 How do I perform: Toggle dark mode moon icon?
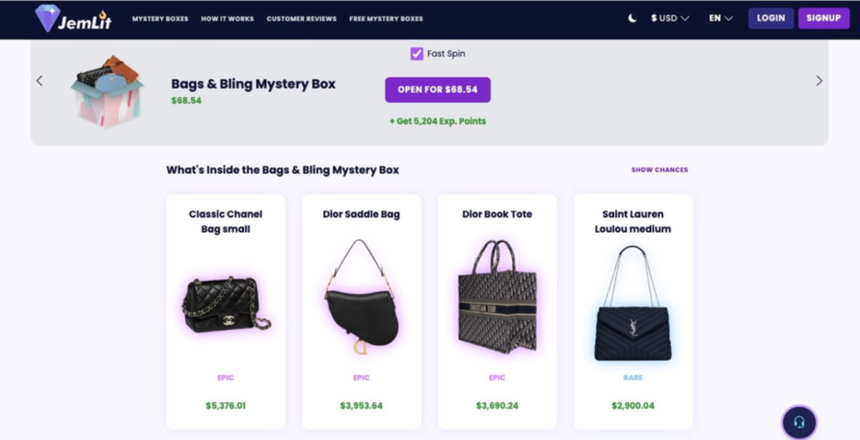[632, 18]
